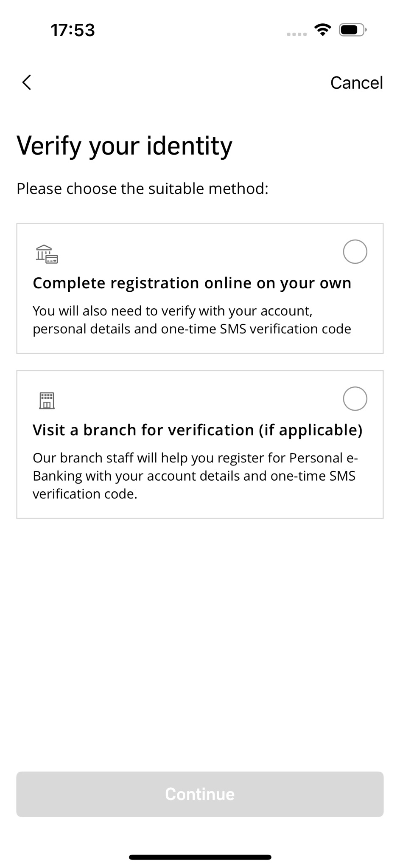The width and height of the screenshot is (400, 868).
Task: Click the Wi-Fi status icon
Action: pyautogui.click(x=323, y=30)
